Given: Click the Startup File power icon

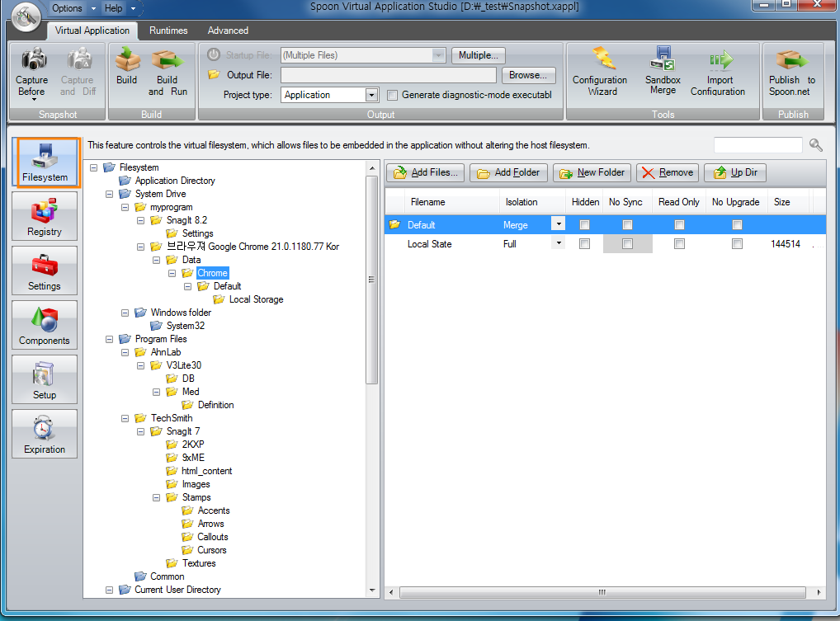Looking at the screenshot, I should pos(214,54).
